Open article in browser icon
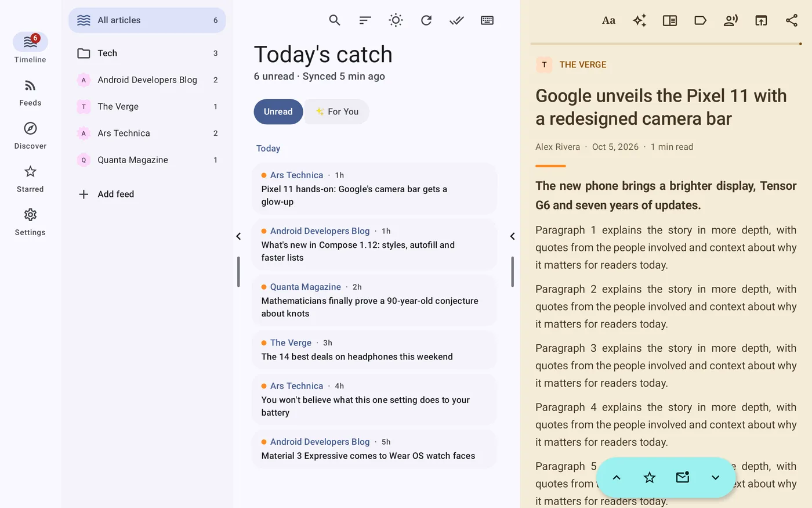The height and width of the screenshot is (508, 812). click(761, 20)
